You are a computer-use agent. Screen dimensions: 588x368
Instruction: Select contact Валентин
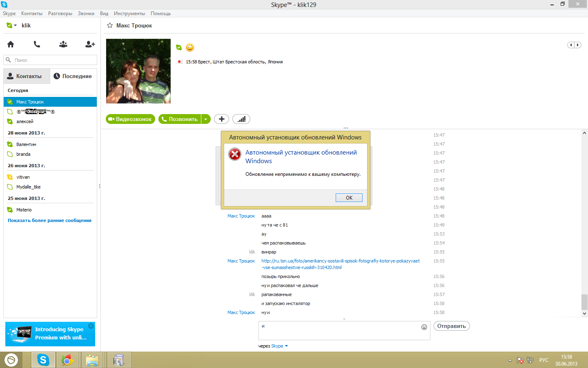50,144
